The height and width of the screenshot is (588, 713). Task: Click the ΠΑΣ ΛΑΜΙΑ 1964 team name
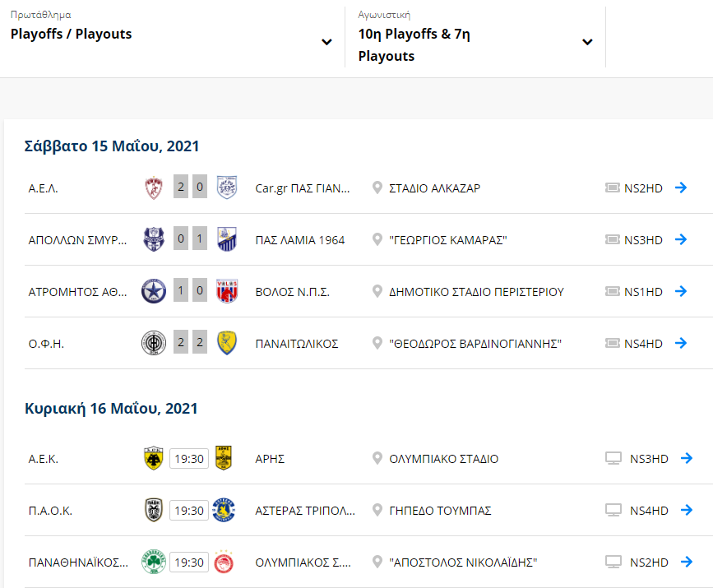click(x=300, y=240)
